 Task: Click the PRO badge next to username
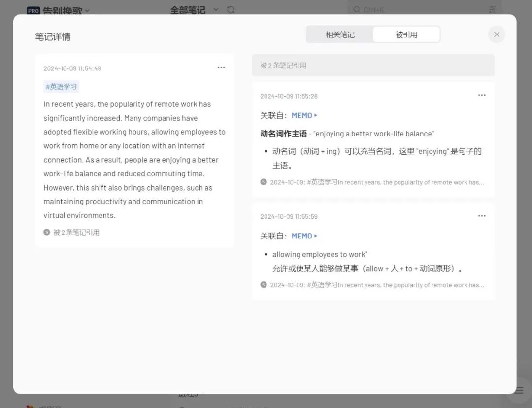(33, 11)
